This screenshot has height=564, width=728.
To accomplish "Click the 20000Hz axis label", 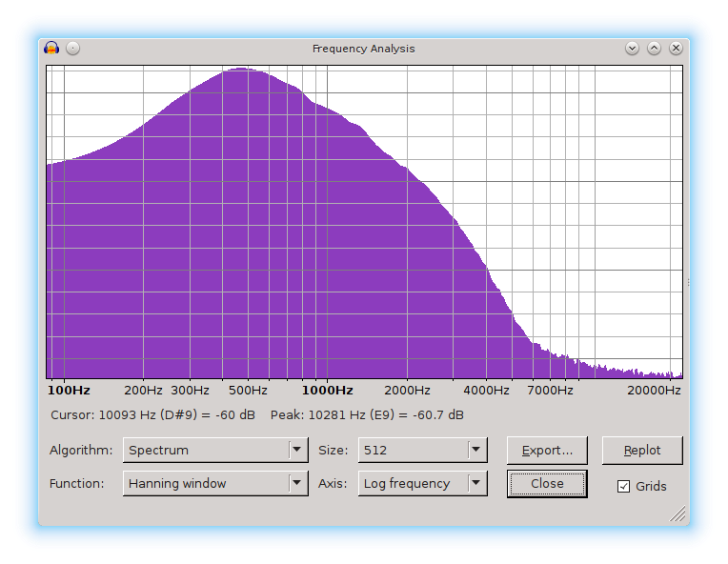I will [654, 391].
